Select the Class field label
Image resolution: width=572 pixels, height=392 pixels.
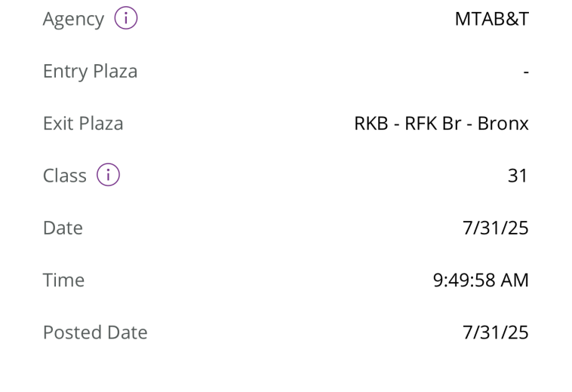64,176
